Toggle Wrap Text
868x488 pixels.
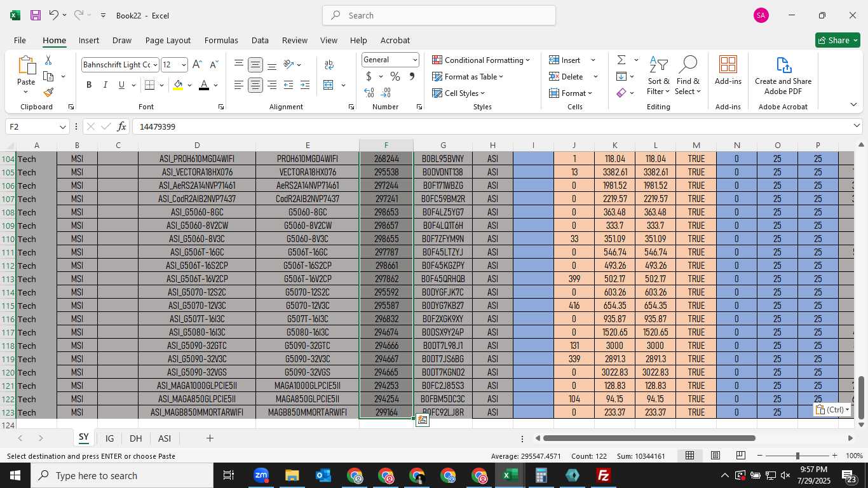click(x=329, y=65)
